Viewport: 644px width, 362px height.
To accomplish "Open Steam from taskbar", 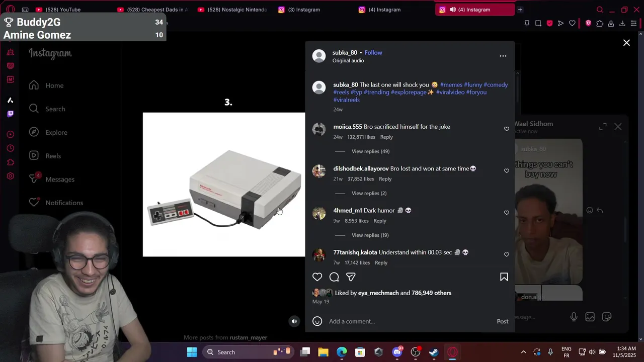I will [x=434, y=352].
